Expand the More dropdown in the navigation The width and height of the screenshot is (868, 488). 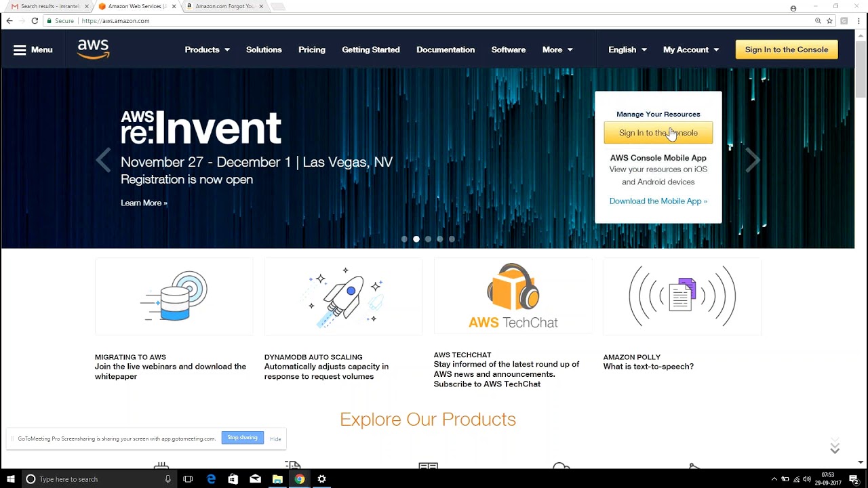coord(557,49)
